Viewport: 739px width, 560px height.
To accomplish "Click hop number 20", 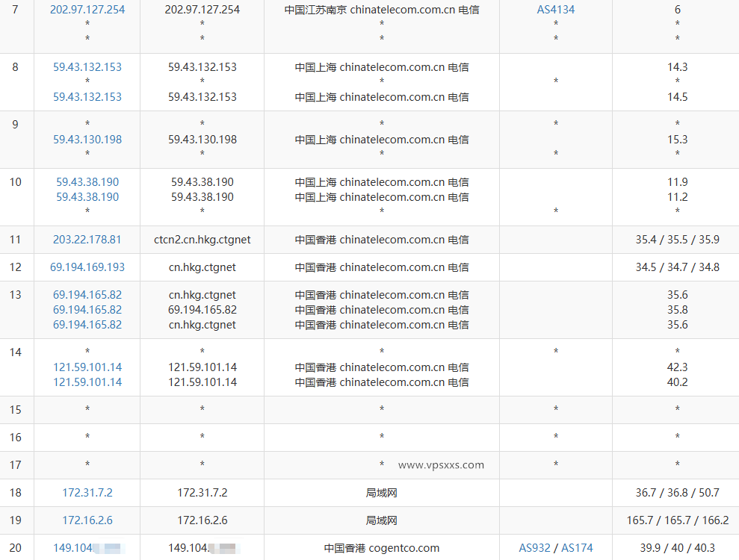I will [16, 548].
